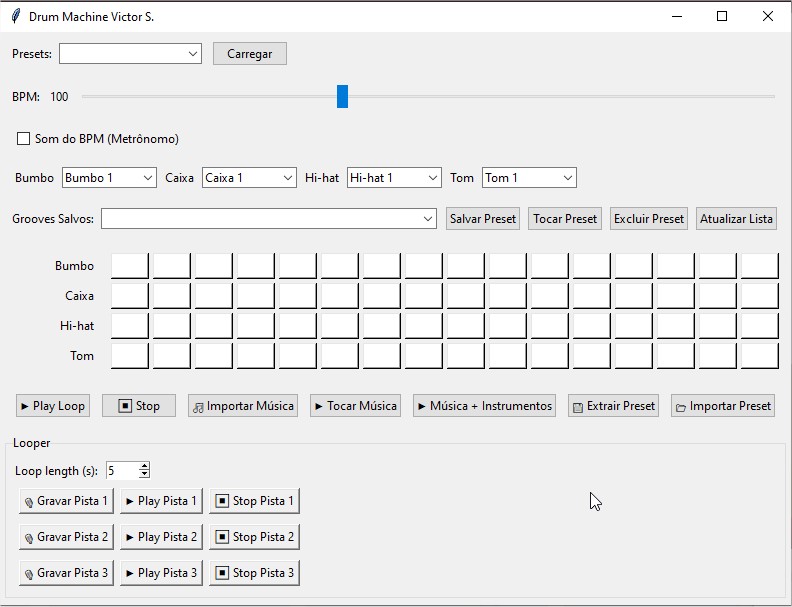The height and width of the screenshot is (607, 792).
Task: Decrease loop length with down arrow
Action: (x=144, y=474)
